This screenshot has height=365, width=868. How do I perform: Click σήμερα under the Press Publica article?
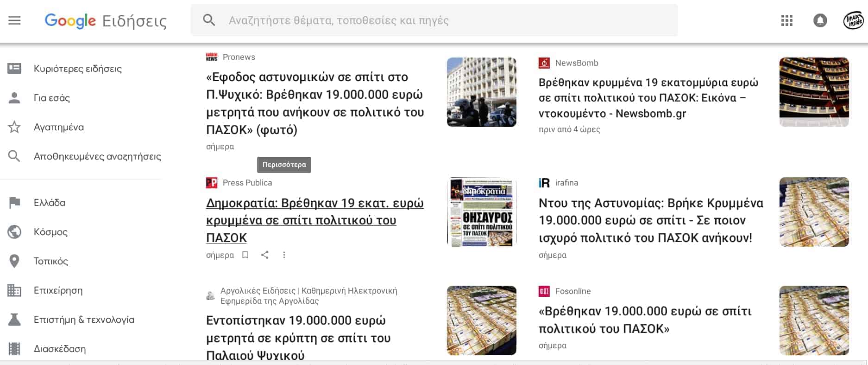pos(220,255)
